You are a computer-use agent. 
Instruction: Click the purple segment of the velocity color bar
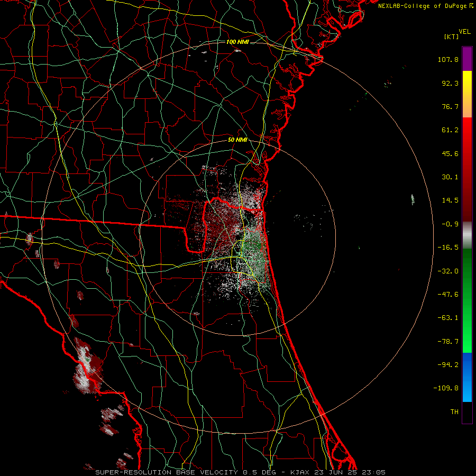[x=467, y=59]
